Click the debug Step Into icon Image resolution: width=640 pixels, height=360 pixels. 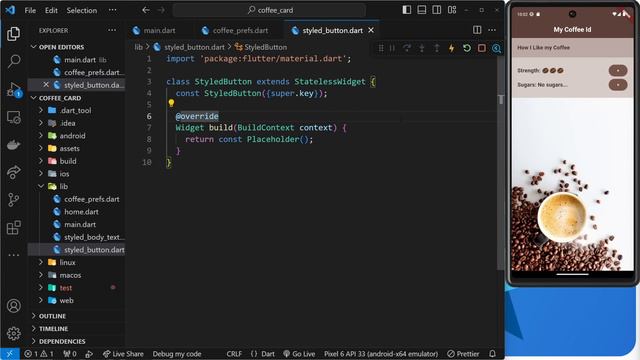click(x=422, y=48)
